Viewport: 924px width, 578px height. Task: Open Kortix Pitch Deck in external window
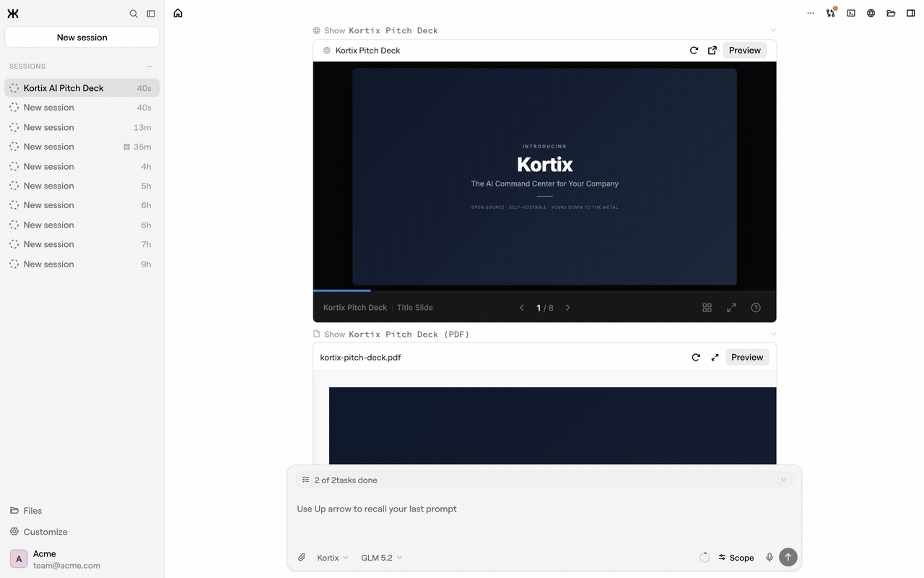pos(712,51)
